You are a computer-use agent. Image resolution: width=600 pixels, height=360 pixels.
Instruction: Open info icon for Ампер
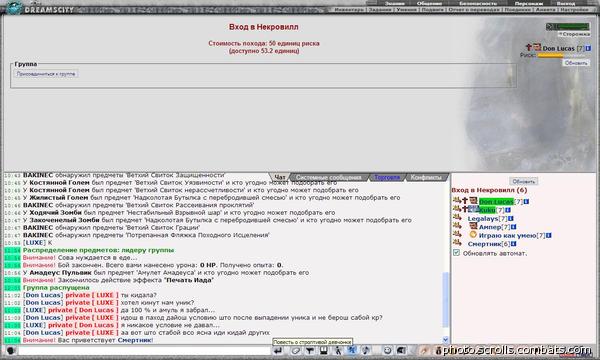pyautogui.click(x=514, y=227)
